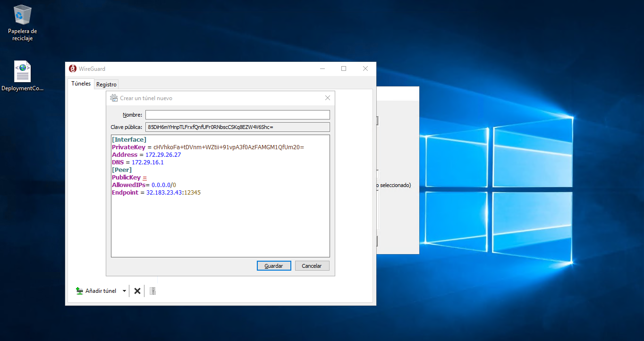Click the AllowedIPs 0.0.0.0/0 line
This screenshot has width=644, height=341.
pyautogui.click(x=144, y=185)
